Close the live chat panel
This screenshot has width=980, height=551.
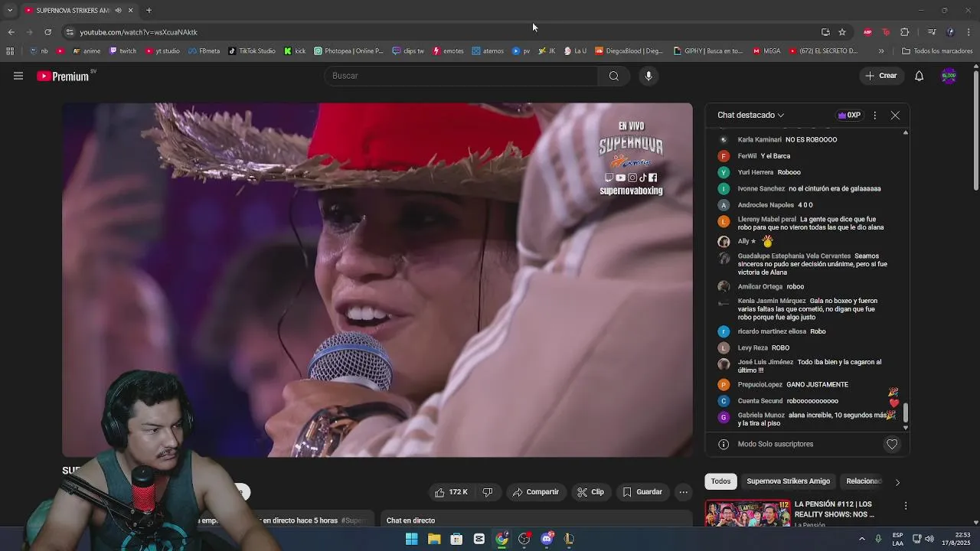point(895,115)
